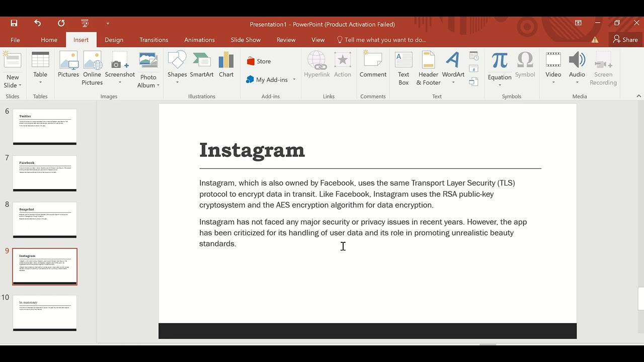The width and height of the screenshot is (644, 362).
Task: Insert a Video
Action: pos(553,68)
